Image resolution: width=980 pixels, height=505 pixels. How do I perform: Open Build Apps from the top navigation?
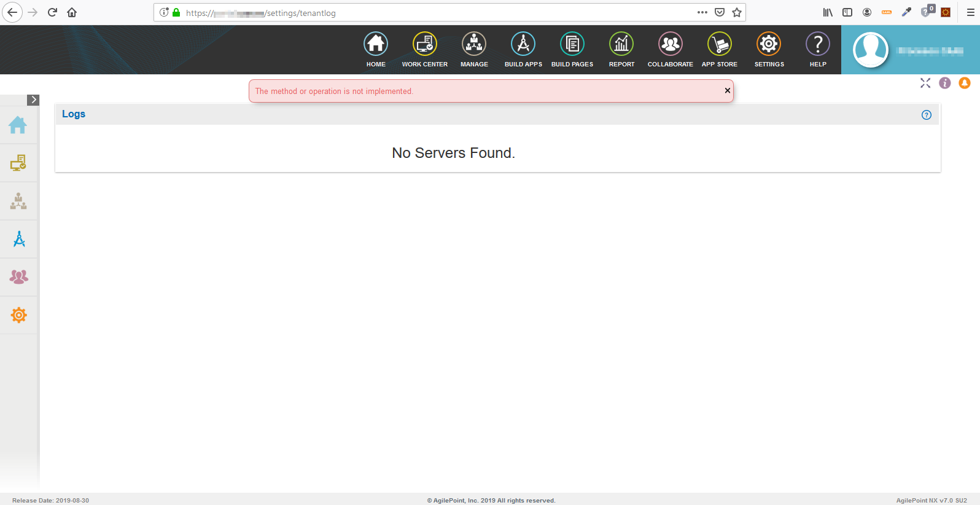(x=523, y=44)
